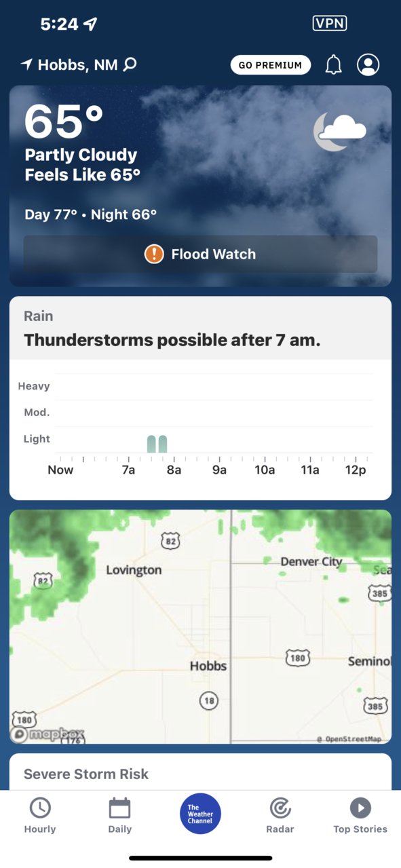Open the user profile icon
Image resolution: width=401 pixels, height=868 pixels.
tap(368, 65)
